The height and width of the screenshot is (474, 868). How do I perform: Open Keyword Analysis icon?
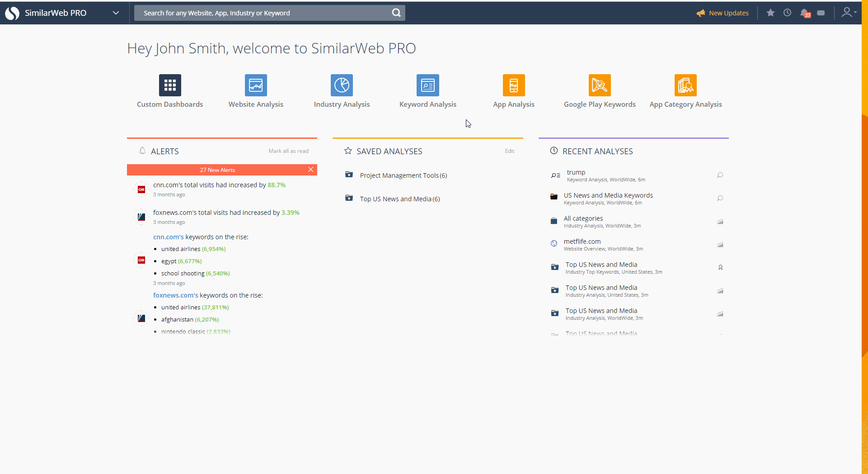click(428, 85)
